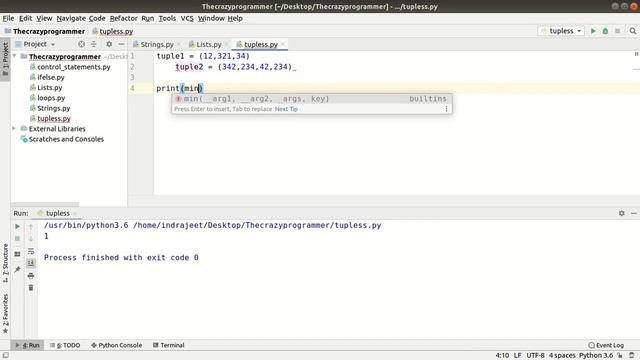The image size is (640, 360).
Task: Start debugging with the green bug icon
Action: point(605,31)
